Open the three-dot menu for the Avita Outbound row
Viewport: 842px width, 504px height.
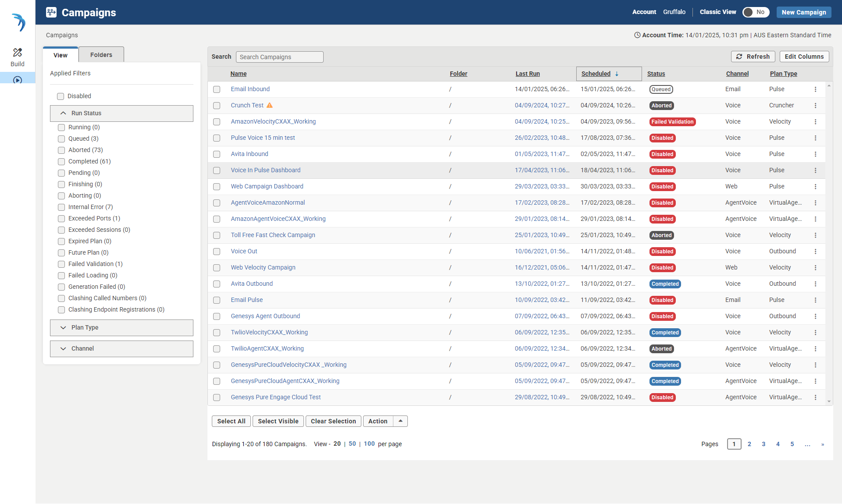(x=815, y=284)
